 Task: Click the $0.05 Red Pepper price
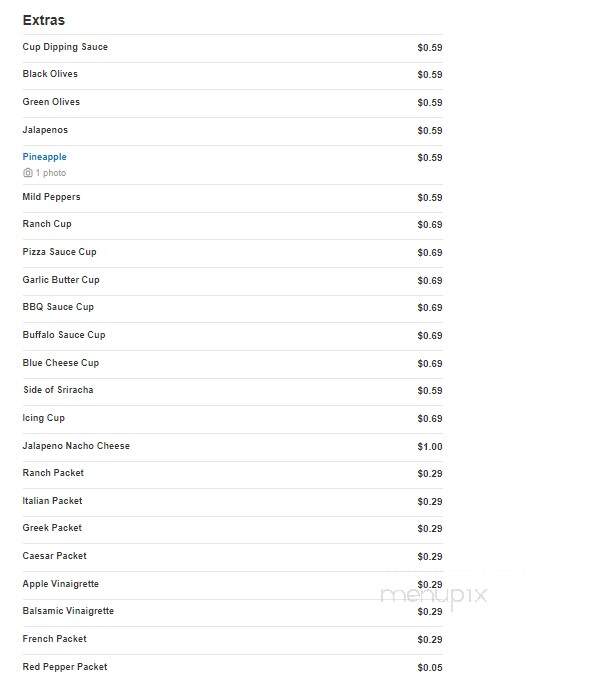[x=430, y=668]
